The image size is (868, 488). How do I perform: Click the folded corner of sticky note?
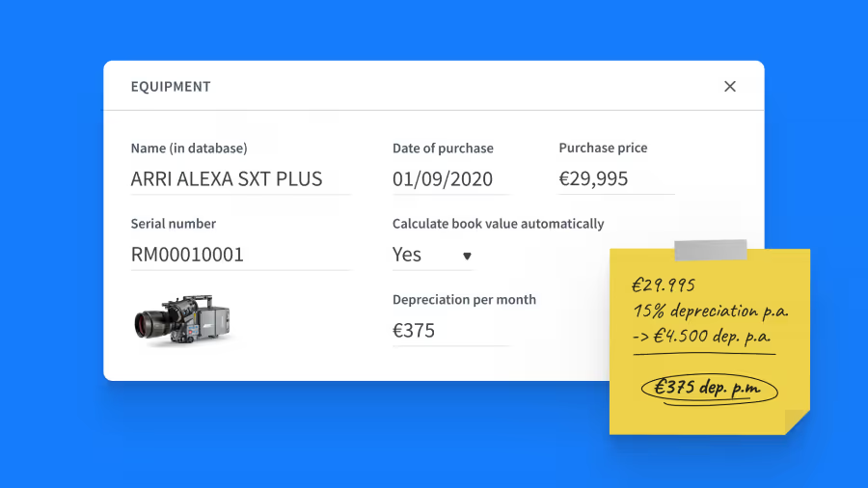[x=796, y=421]
